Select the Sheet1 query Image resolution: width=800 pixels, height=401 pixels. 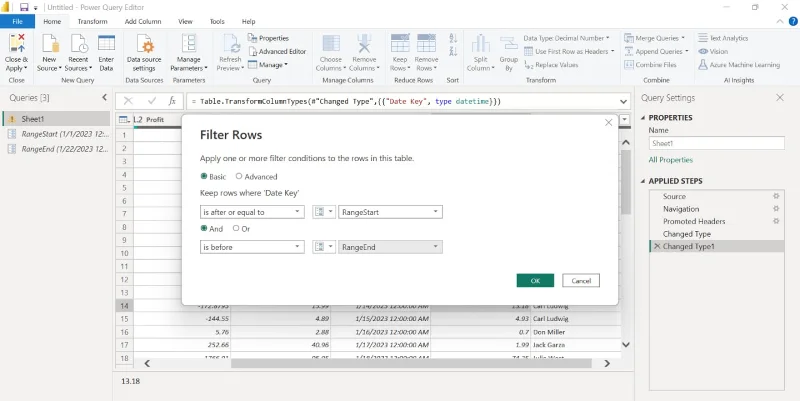(x=56, y=118)
